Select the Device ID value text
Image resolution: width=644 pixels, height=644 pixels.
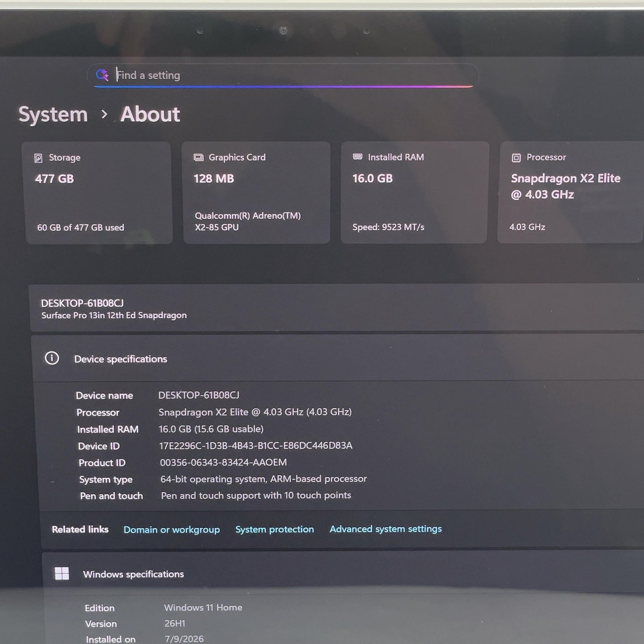coord(256,445)
